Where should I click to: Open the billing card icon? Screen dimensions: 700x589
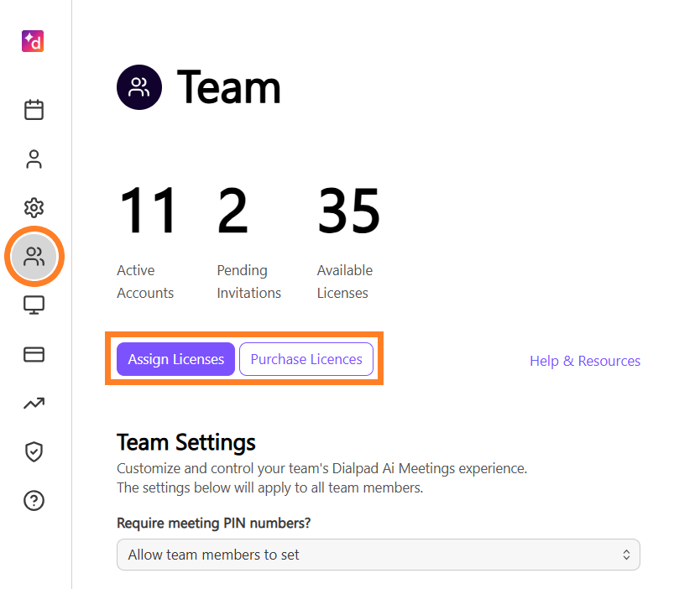[x=34, y=354]
